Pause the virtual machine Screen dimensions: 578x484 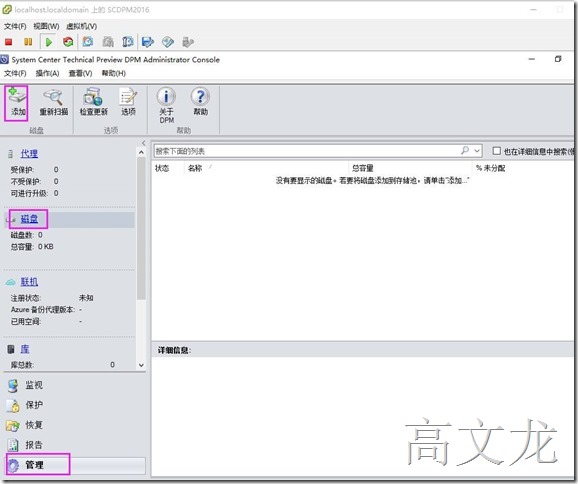pos(28,42)
